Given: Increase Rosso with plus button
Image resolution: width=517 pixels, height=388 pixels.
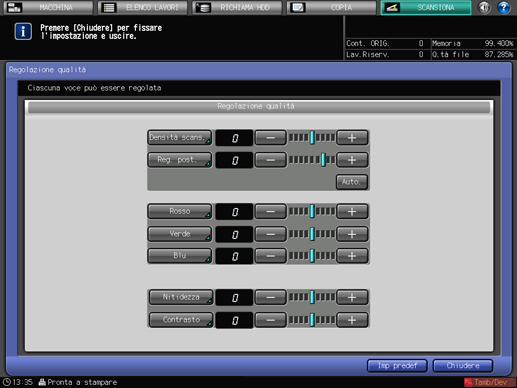Looking at the screenshot, I should point(352,211).
